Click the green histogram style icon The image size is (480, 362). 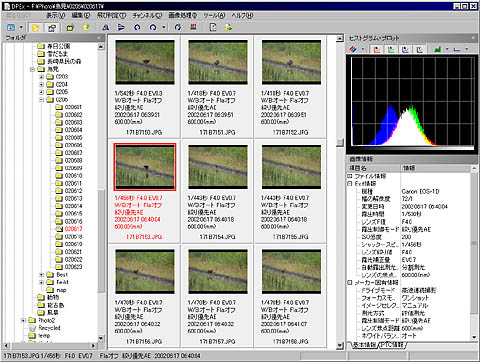click(438, 49)
